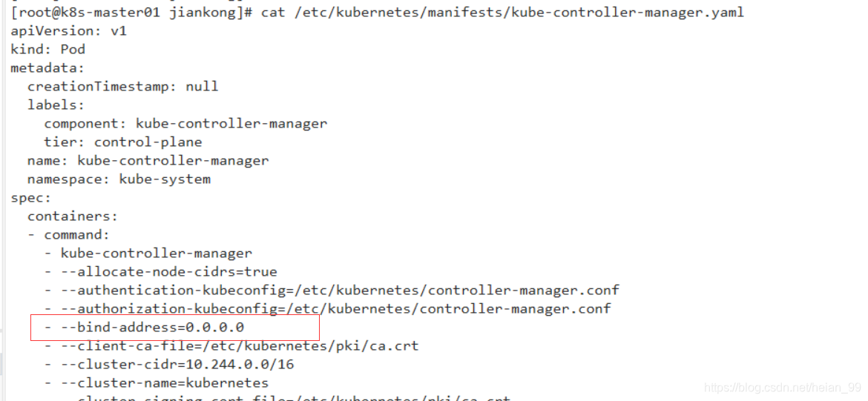Image resolution: width=868 pixels, height=401 pixels.
Task: Click the cat command at the shell prompt
Action: pos(502,12)
